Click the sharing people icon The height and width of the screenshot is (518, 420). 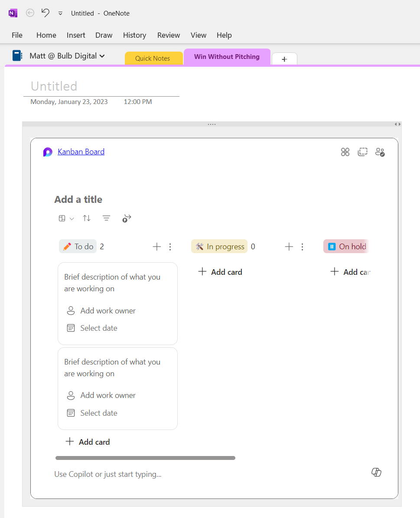click(380, 152)
